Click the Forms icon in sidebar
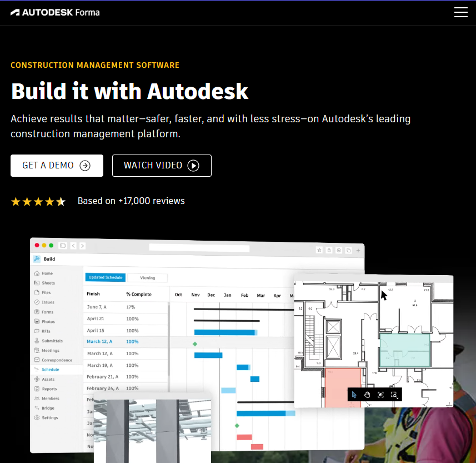 pyautogui.click(x=37, y=312)
